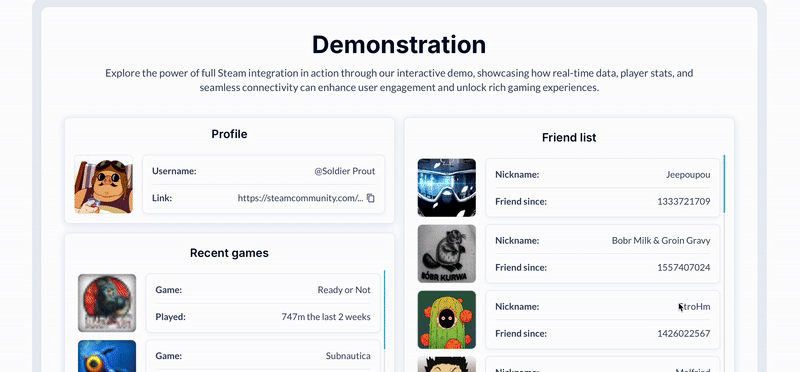Click the Profile card title
The image size is (800, 372).
coord(230,134)
